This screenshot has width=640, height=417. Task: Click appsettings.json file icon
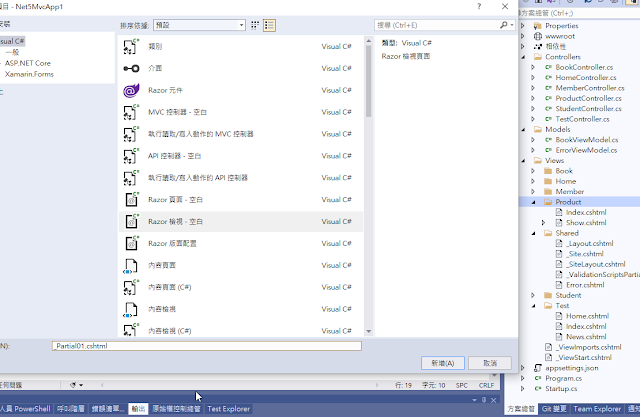click(x=538, y=368)
